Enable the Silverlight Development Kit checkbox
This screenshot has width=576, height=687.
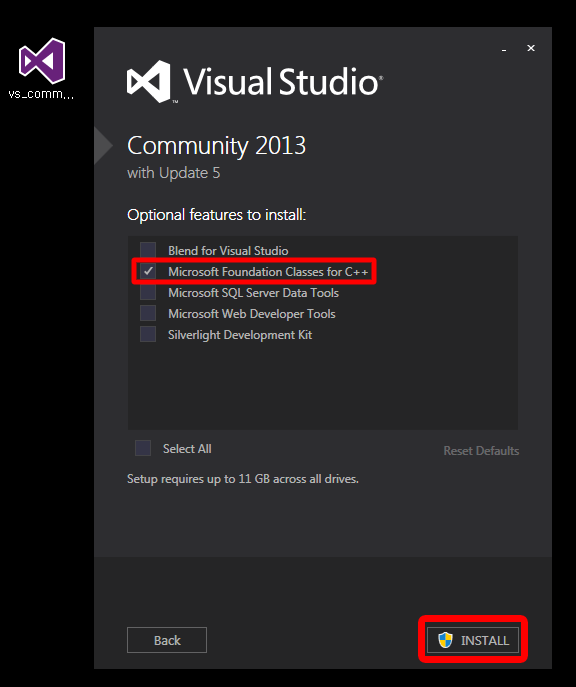pos(148,334)
